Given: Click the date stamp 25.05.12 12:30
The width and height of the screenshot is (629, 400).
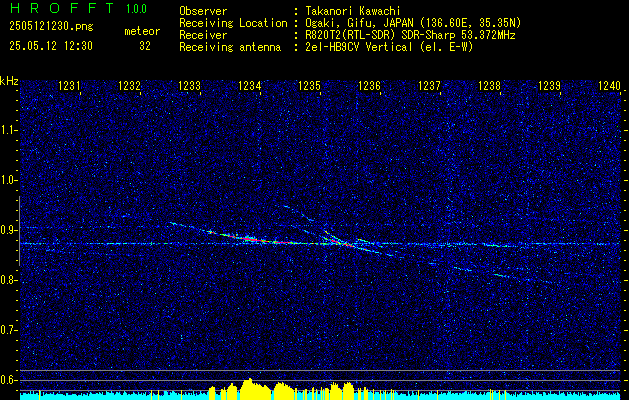Looking at the screenshot, I should click(51, 46).
